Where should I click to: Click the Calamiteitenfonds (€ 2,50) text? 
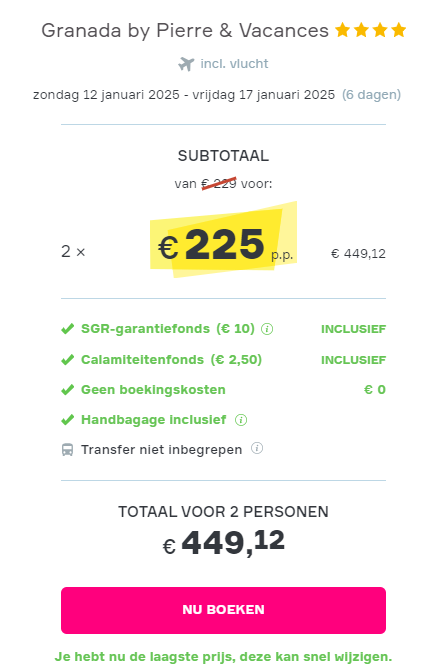click(171, 360)
